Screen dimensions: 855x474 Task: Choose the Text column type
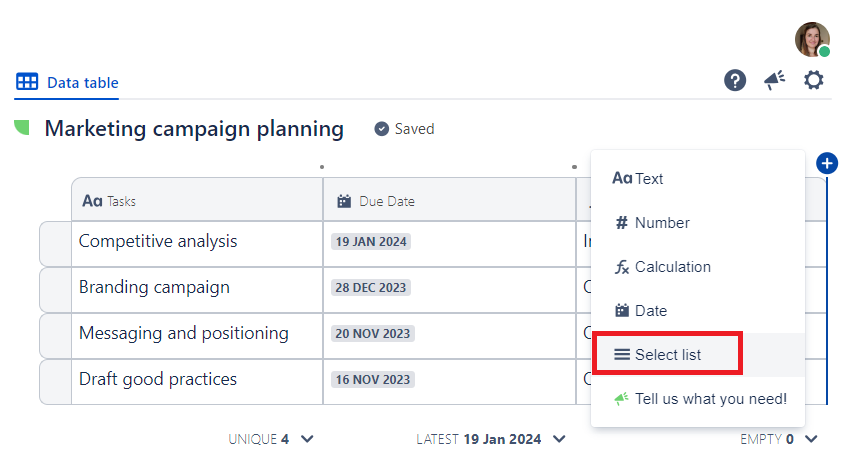[638, 179]
